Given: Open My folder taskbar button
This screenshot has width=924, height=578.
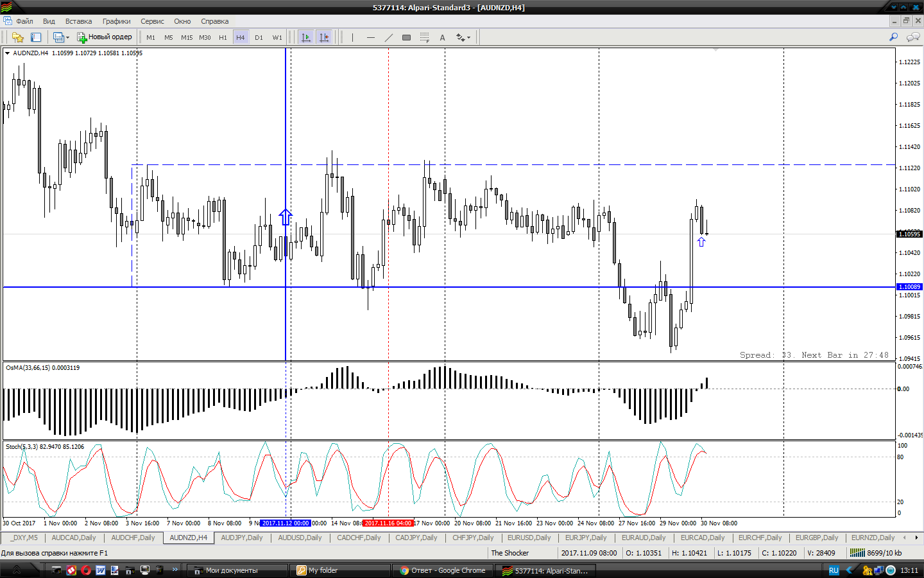Looking at the screenshot, I should [x=340, y=570].
